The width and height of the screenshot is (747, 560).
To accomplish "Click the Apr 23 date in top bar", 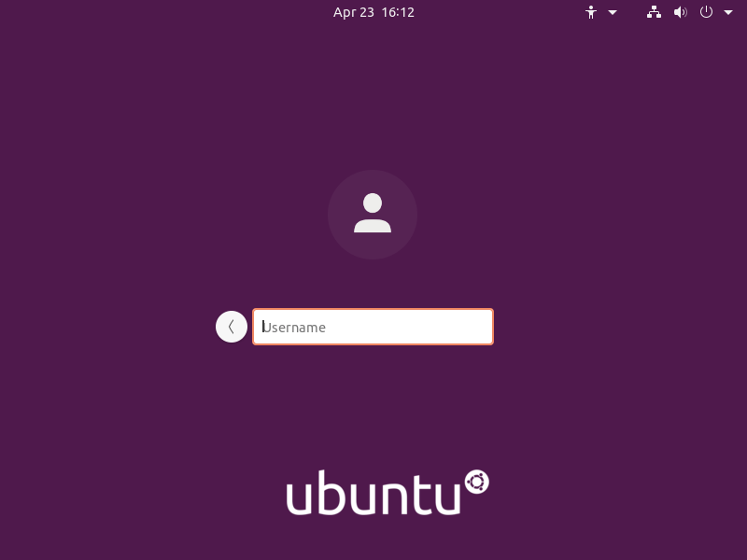I will (x=354, y=12).
